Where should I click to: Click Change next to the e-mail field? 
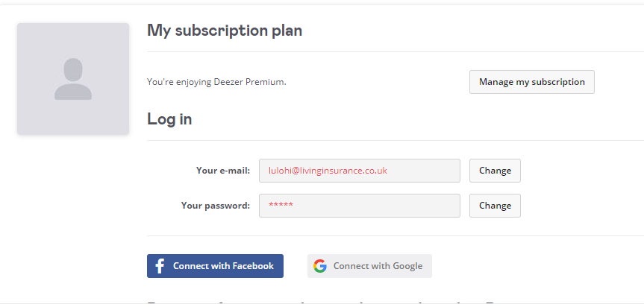(495, 171)
